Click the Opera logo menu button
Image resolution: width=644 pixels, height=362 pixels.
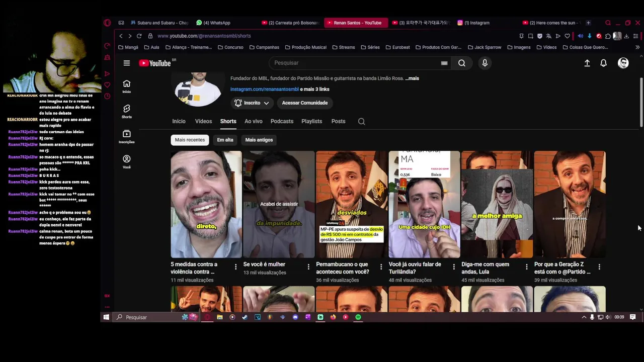click(107, 23)
